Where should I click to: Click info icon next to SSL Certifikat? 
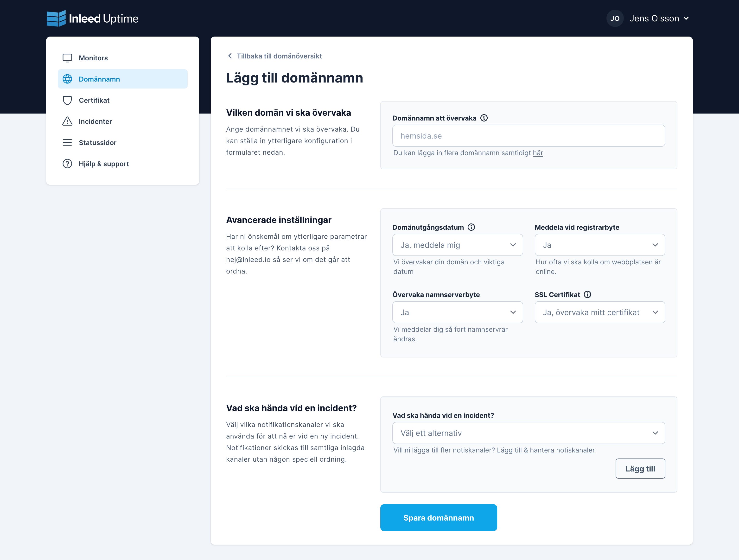[587, 294]
